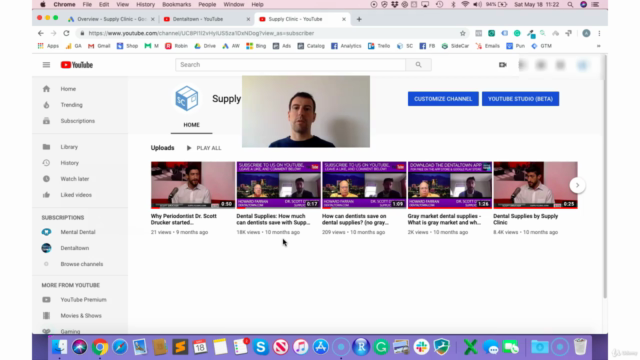Open 'How can dentists save on dental supplies' thumbnail
The width and height of the screenshot is (640, 360).
pyautogui.click(x=364, y=185)
